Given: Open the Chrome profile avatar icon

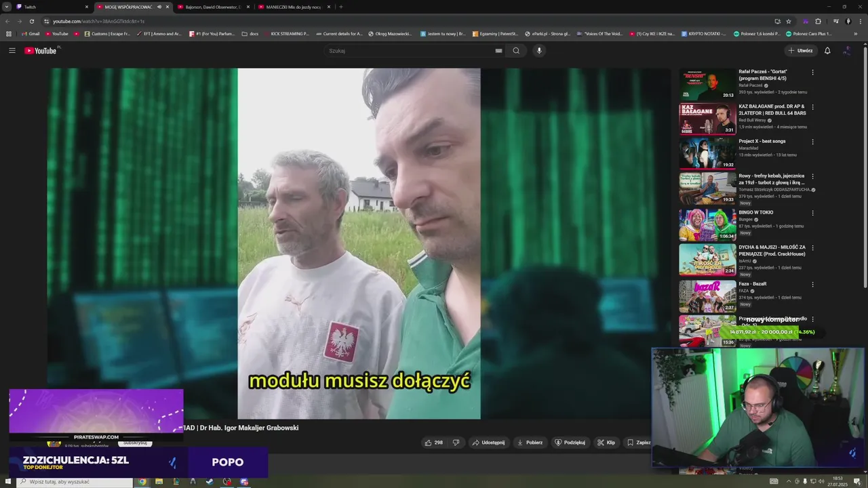Looking at the screenshot, I should (x=848, y=21).
